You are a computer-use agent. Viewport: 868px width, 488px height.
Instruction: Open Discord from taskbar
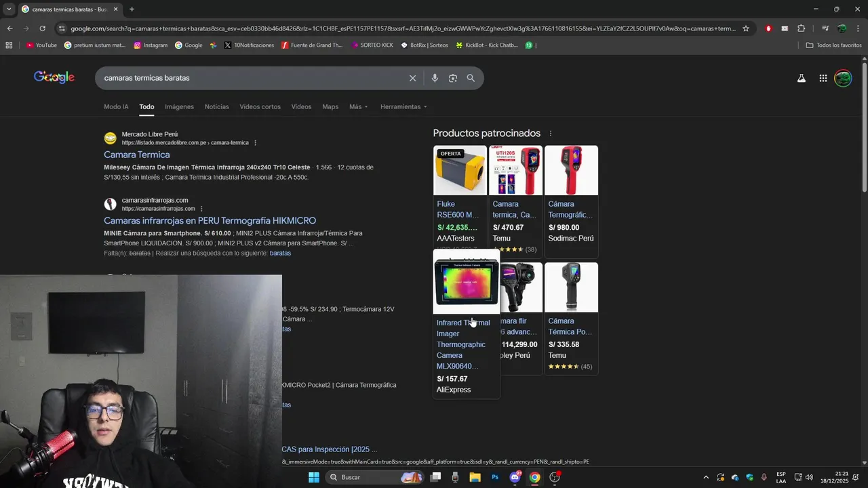pyautogui.click(x=515, y=477)
